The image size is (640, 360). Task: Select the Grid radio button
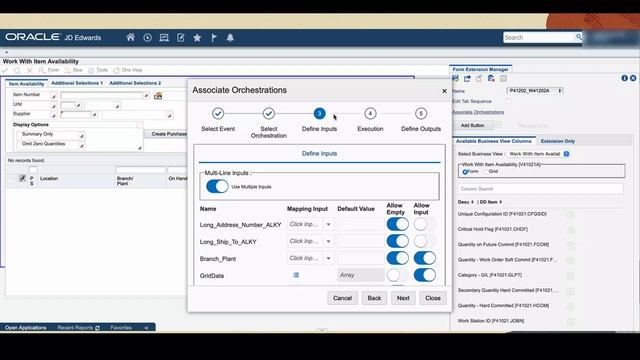click(x=486, y=171)
